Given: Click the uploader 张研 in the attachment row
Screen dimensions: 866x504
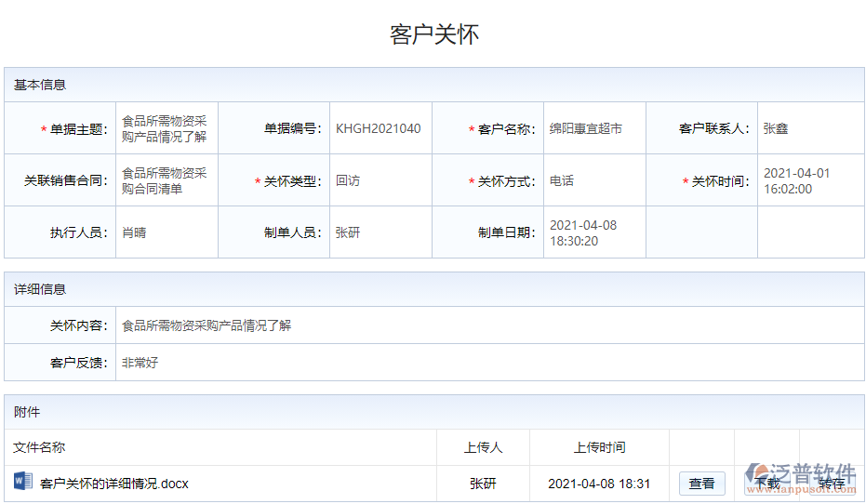Looking at the screenshot, I should pyautogui.click(x=484, y=484).
